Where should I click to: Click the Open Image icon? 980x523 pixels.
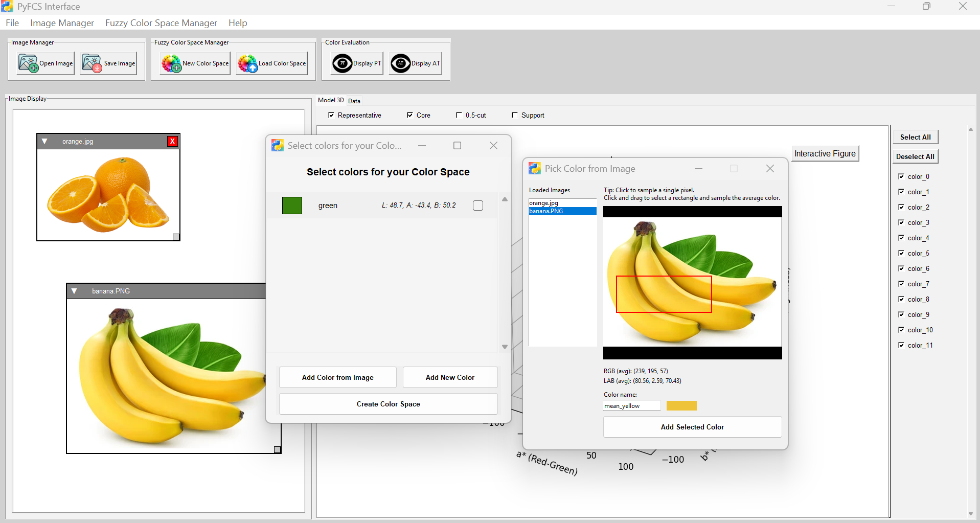[29, 63]
